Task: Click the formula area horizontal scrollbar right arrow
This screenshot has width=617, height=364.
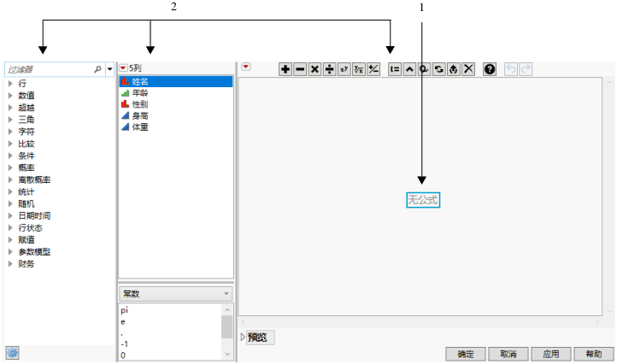Action: pyautogui.click(x=597, y=322)
